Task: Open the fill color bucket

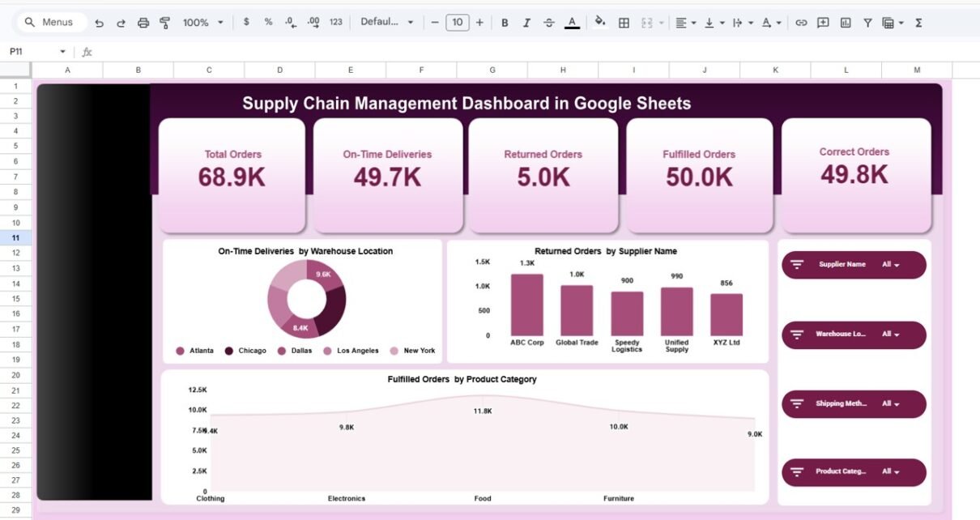Action: tap(599, 23)
